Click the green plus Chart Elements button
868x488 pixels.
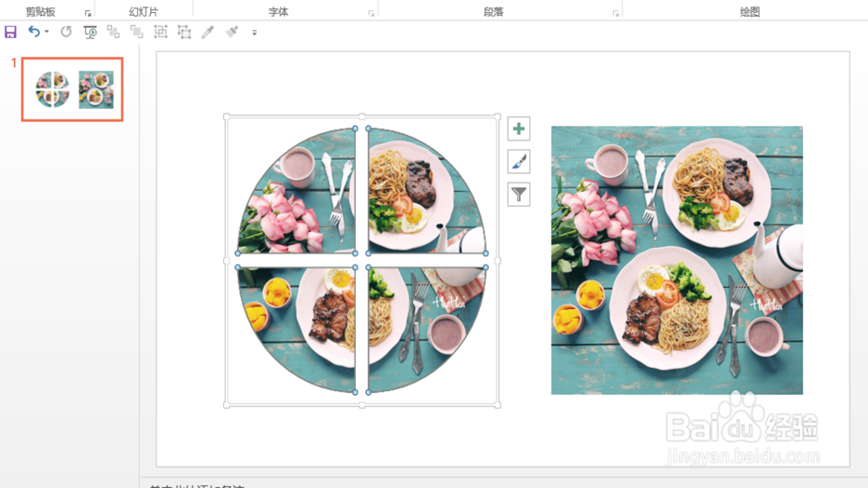click(519, 129)
